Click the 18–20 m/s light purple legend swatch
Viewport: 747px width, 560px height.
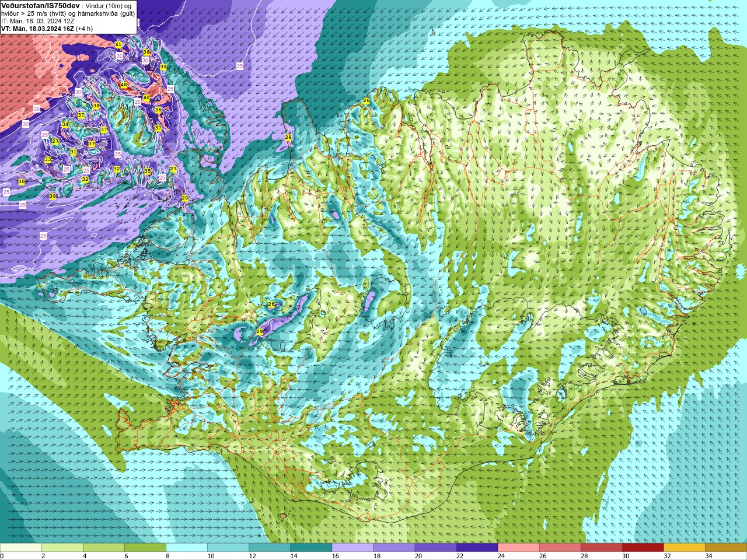[394, 547]
